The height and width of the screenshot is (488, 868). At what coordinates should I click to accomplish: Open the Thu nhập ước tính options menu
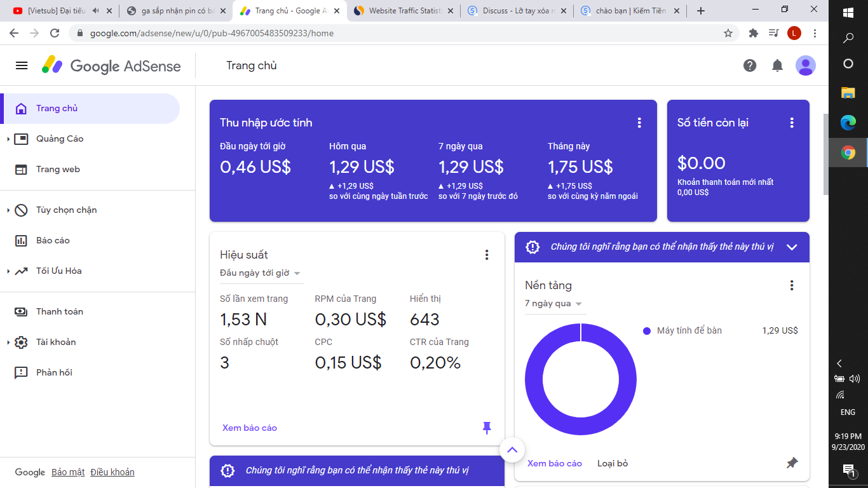click(639, 123)
